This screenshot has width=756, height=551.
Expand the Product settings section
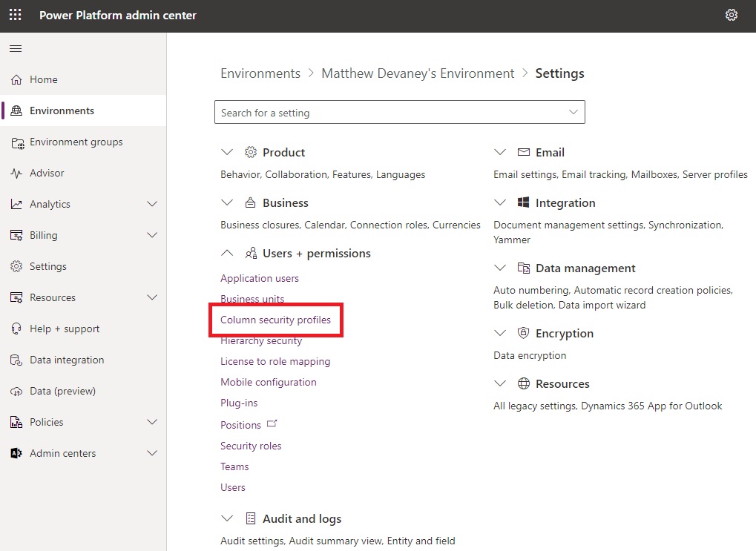click(x=226, y=152)
